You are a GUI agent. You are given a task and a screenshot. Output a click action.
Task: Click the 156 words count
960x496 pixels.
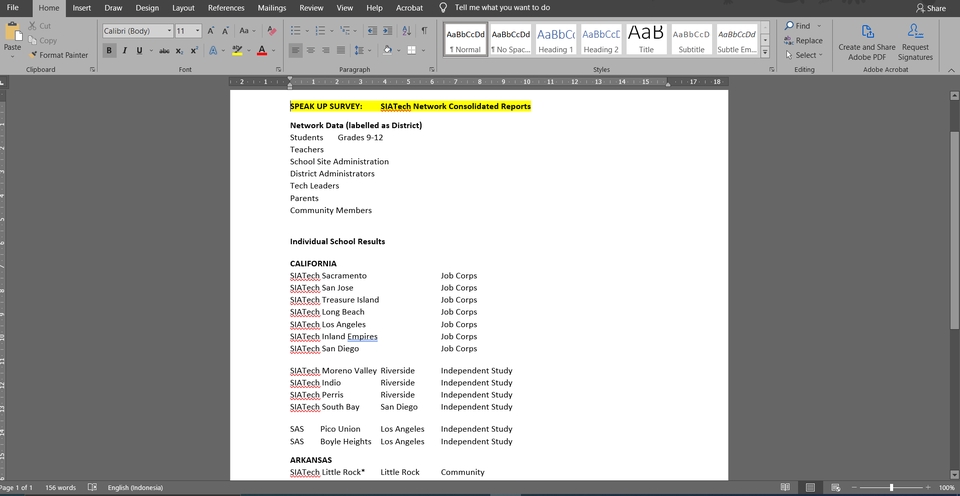coord(60,487)
